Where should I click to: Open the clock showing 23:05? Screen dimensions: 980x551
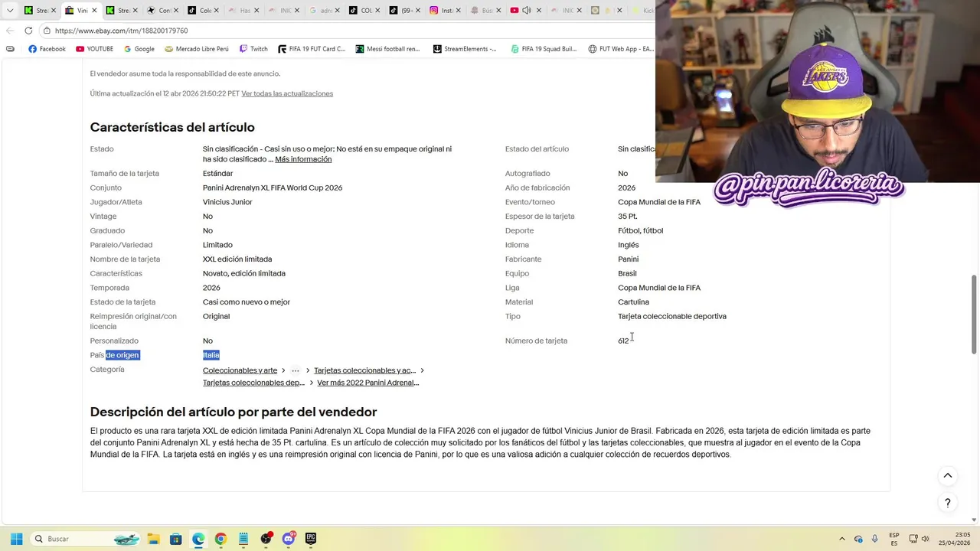click(956, 539)
